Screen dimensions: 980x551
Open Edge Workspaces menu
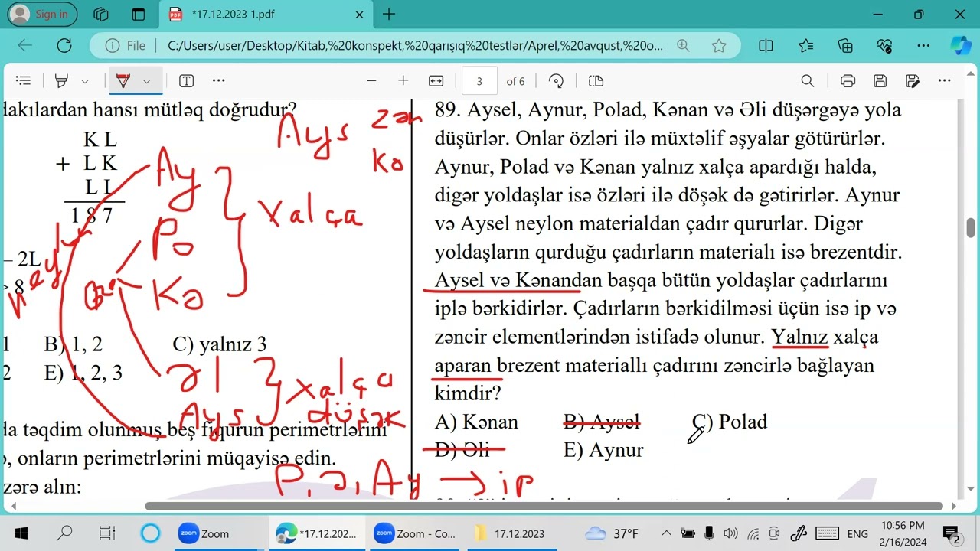pyautogui.click(x=101, y=14)
